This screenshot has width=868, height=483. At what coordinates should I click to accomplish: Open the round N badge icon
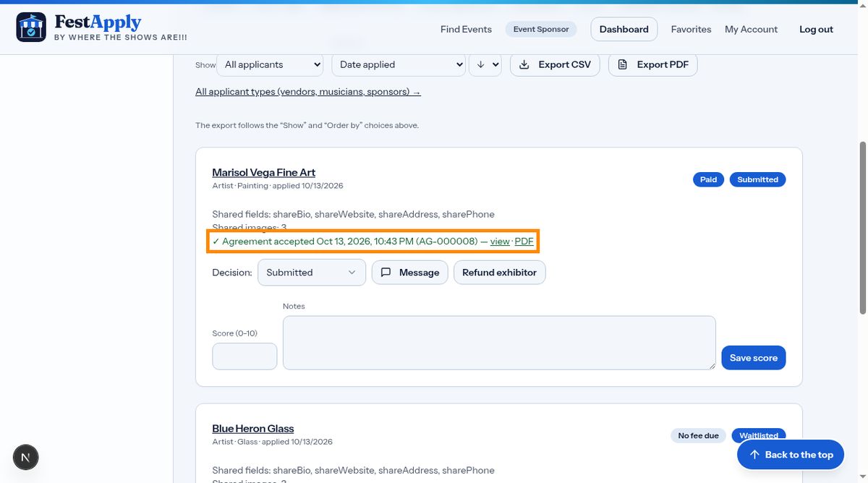tap(26, 457)
